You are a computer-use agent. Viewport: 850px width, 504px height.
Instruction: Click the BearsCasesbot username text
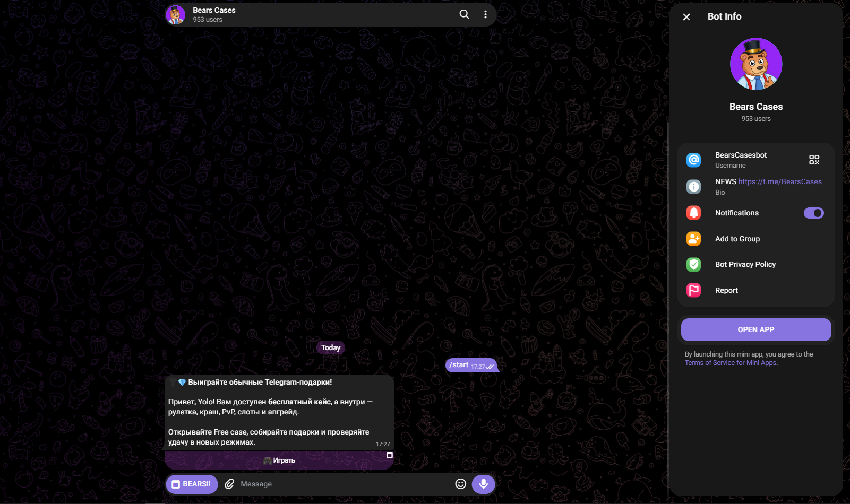(741, 155)
